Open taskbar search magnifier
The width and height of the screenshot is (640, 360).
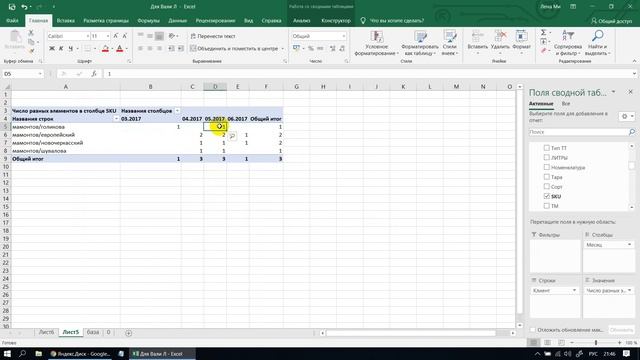click(x=22, y=353)
